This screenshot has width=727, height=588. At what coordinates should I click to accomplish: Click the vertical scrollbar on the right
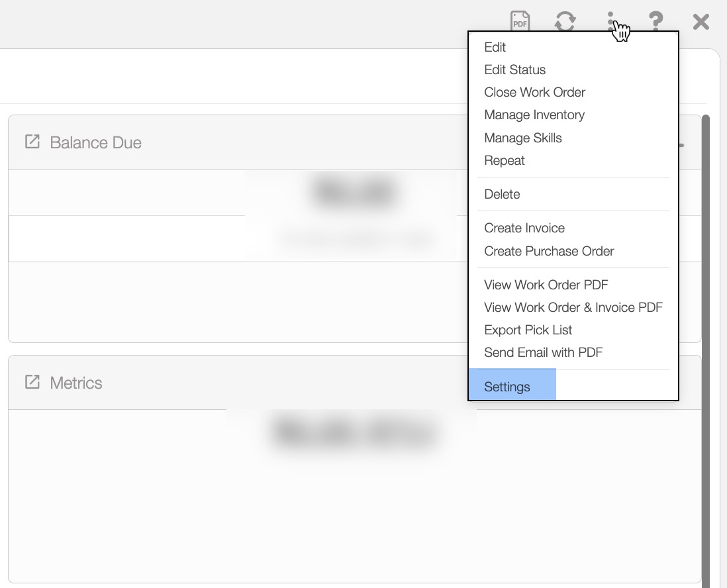pos(706,331)
